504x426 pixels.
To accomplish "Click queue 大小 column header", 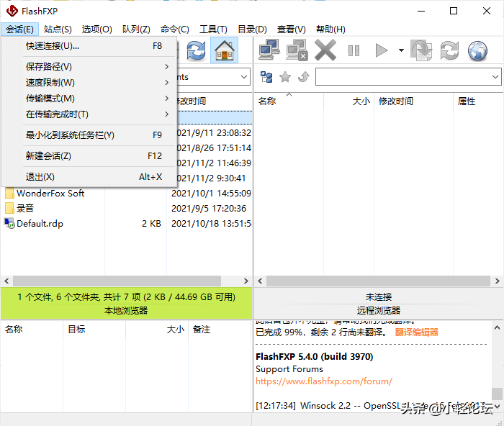I will pyautogui.click(x=157, y=330).
